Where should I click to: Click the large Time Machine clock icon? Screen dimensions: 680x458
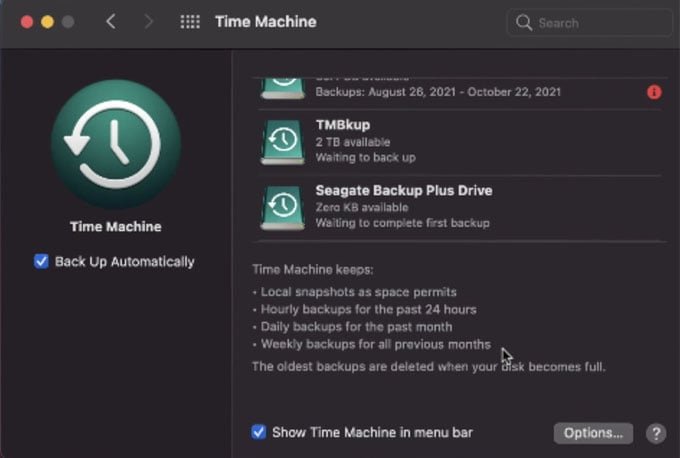[116, 144]
